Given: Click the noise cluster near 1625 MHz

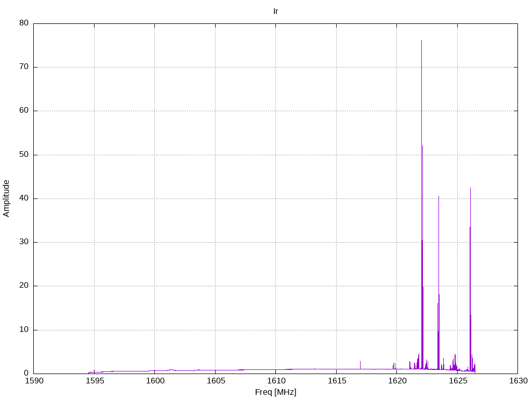Looking at the screenshot, I should (454, 364).
